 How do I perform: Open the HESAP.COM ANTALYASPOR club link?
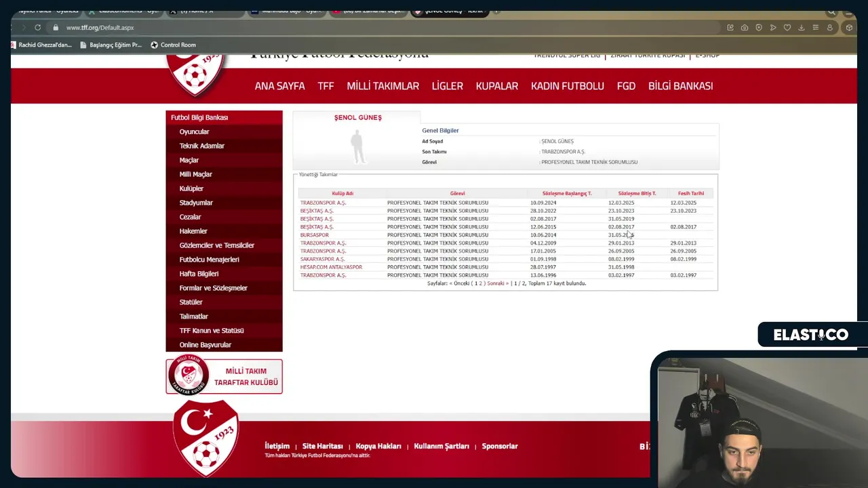[x=331, y=267]
